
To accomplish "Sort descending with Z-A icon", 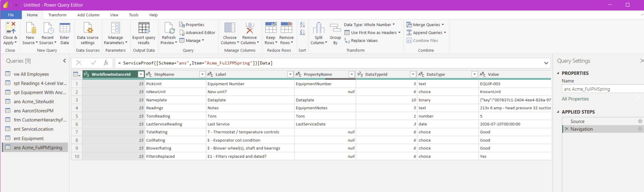I will tap(302, 33).
